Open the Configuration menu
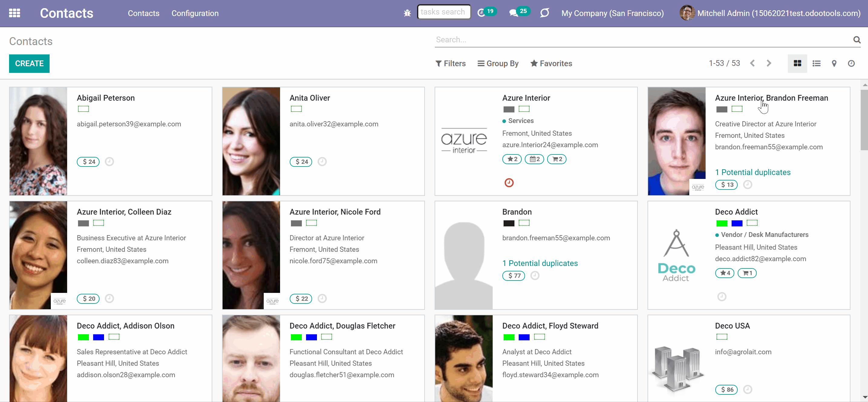The image size is (868, 402). click(195, 13)
